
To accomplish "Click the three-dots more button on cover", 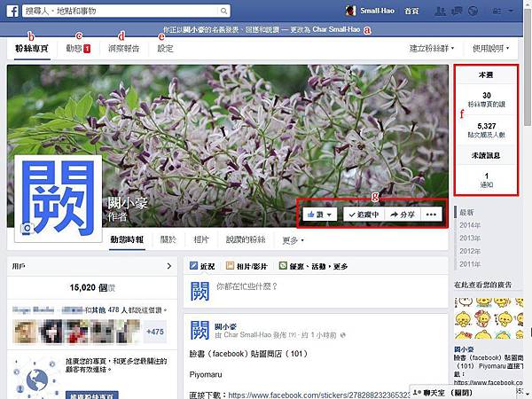I will 431,215.
